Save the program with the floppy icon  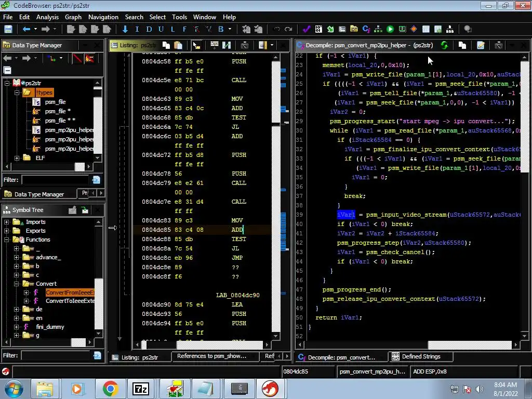click(8, 29)
